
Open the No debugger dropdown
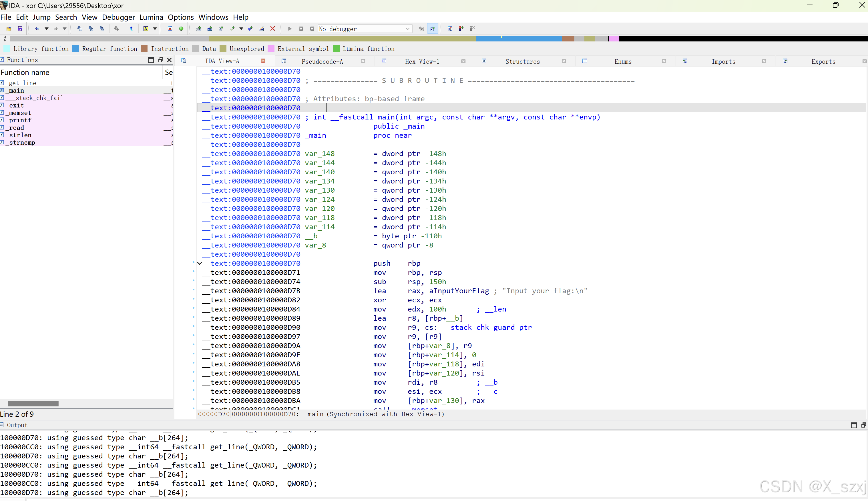click(x=408, y=29)
